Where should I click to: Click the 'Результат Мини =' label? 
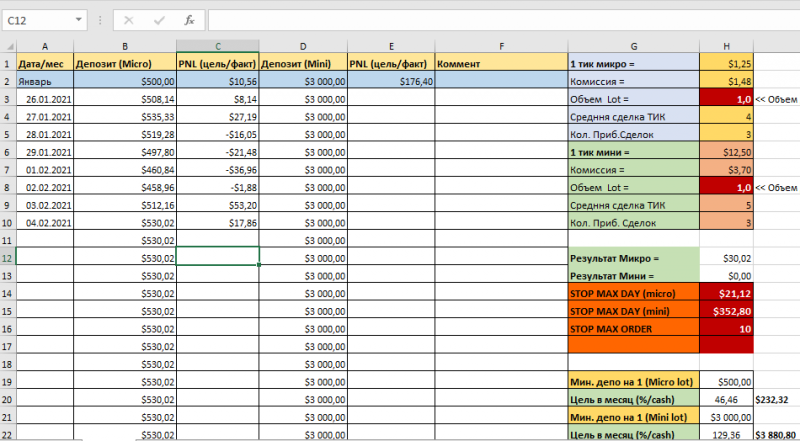634,276
